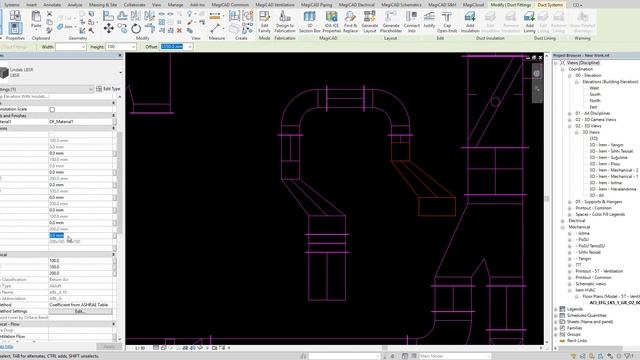Open the Collaborate ribbon tab
Image resolution: width=640 pixels, height=360 pixels.
pyautogui.click(x=134, y=4)
